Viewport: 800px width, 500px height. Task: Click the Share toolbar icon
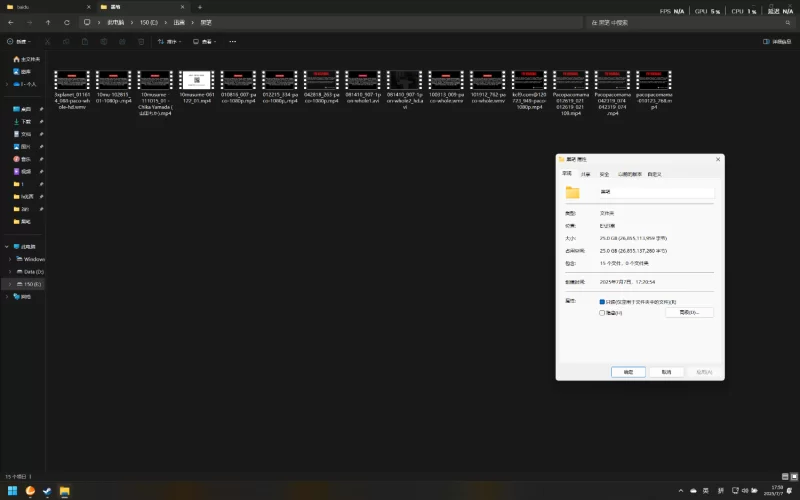(x=122, y=41)
